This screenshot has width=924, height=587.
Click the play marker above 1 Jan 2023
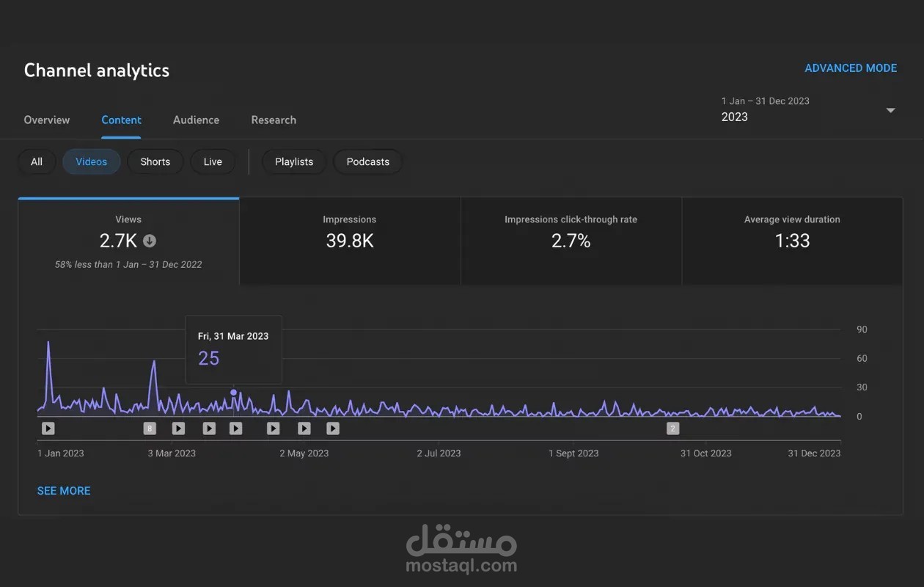click(x=48, y=429)
